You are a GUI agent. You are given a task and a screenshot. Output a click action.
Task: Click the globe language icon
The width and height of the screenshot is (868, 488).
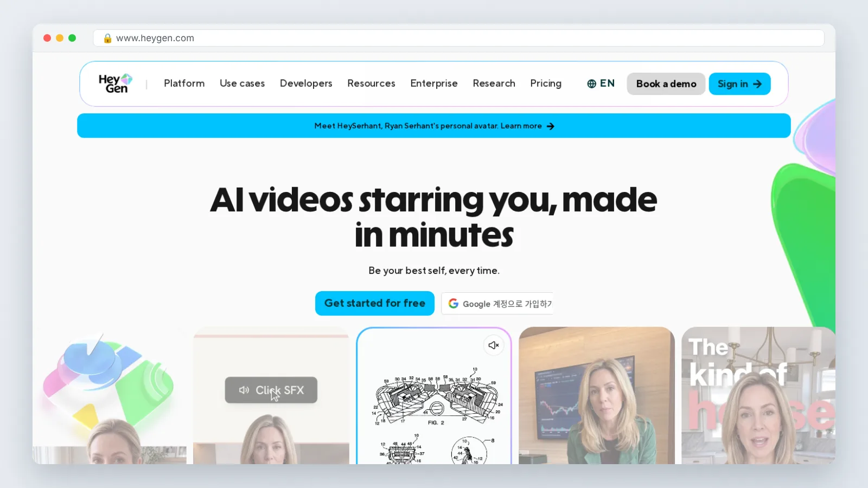point(591,84)
